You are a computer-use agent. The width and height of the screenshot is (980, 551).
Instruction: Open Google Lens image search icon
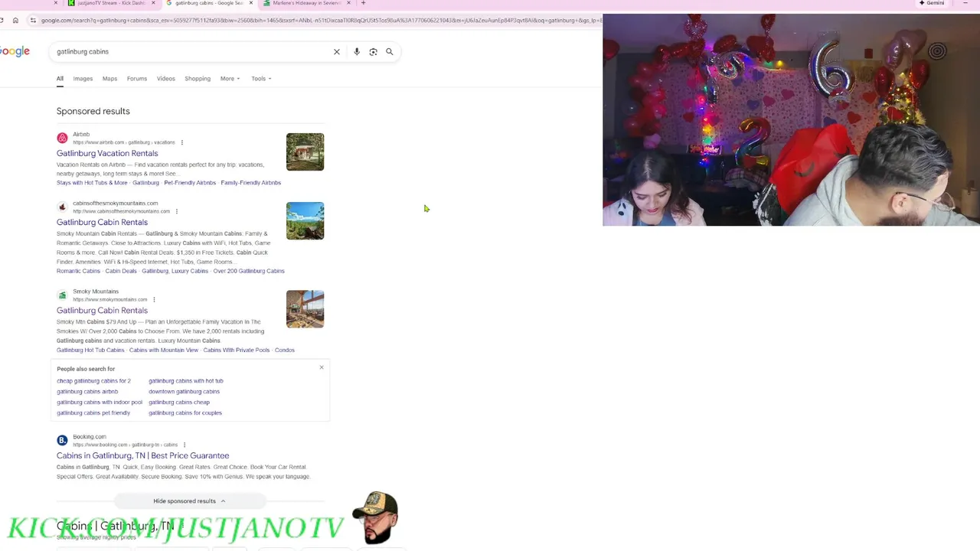point(373,52)
